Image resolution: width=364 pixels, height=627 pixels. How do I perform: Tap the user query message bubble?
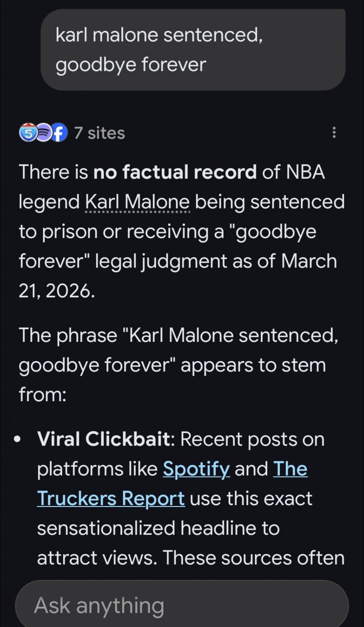pyautogui.click(x=193, y=49)
